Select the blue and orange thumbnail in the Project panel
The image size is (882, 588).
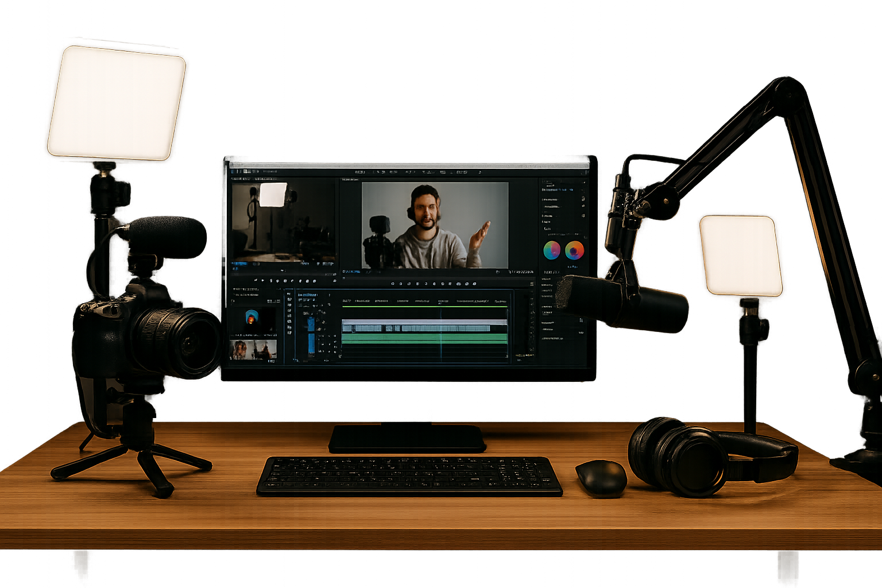(x=252, y=318)
